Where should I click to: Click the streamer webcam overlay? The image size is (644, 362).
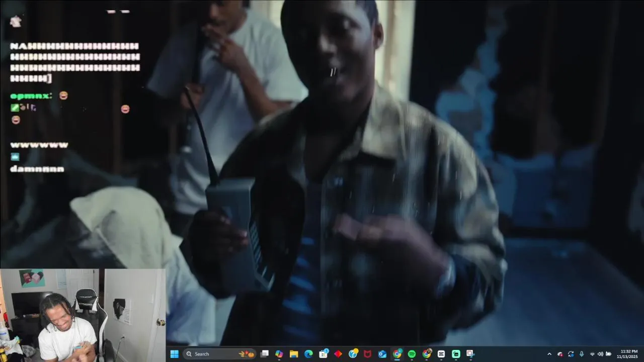83,315
